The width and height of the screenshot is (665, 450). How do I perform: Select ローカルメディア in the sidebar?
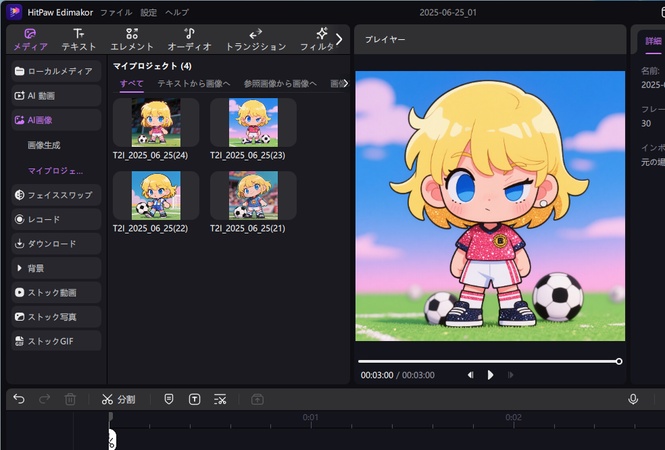[56, 71]
